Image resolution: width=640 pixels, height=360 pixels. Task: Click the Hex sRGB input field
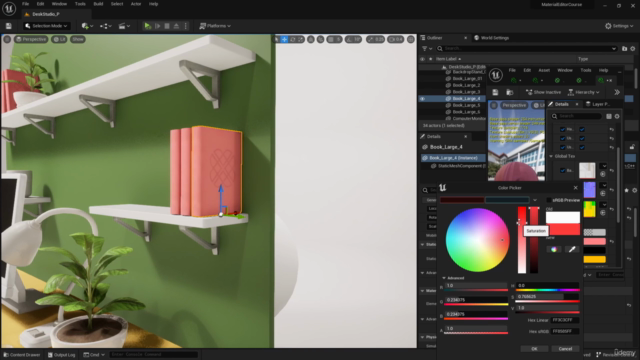(565, 331)
